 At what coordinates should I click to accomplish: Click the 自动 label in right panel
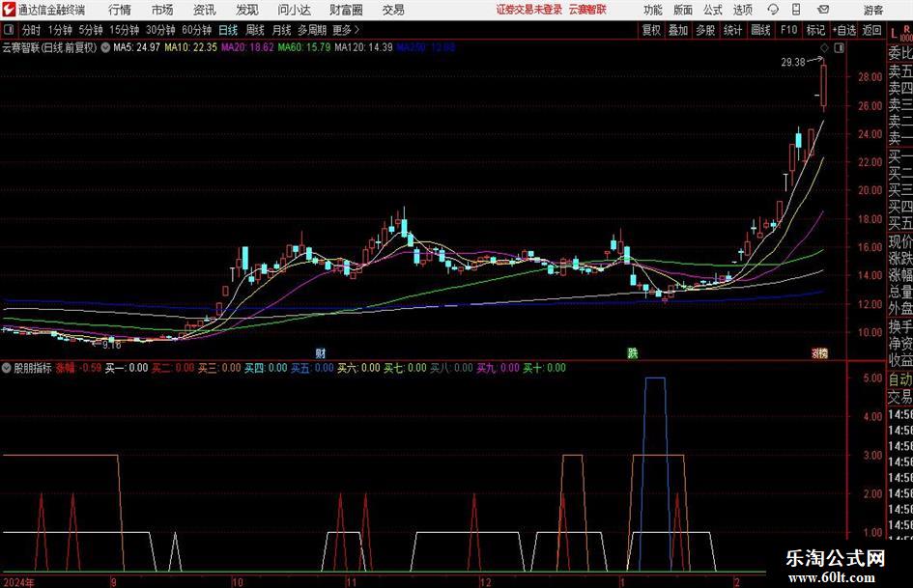900,379
